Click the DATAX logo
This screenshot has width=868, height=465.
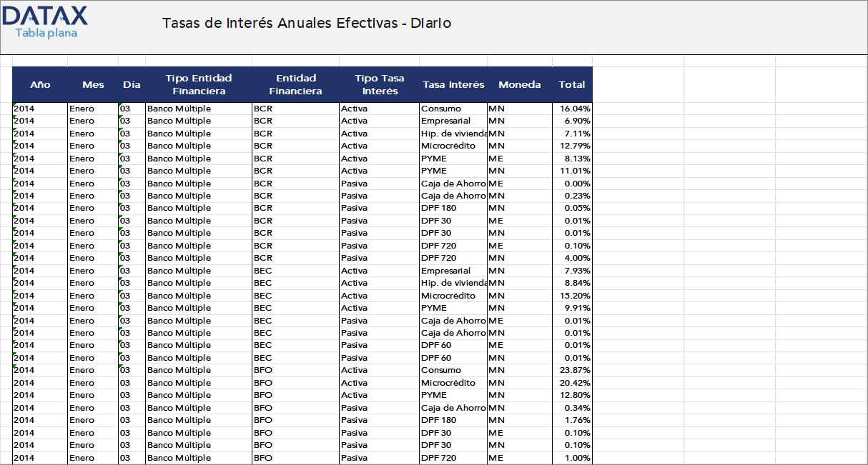pos(45,16)
